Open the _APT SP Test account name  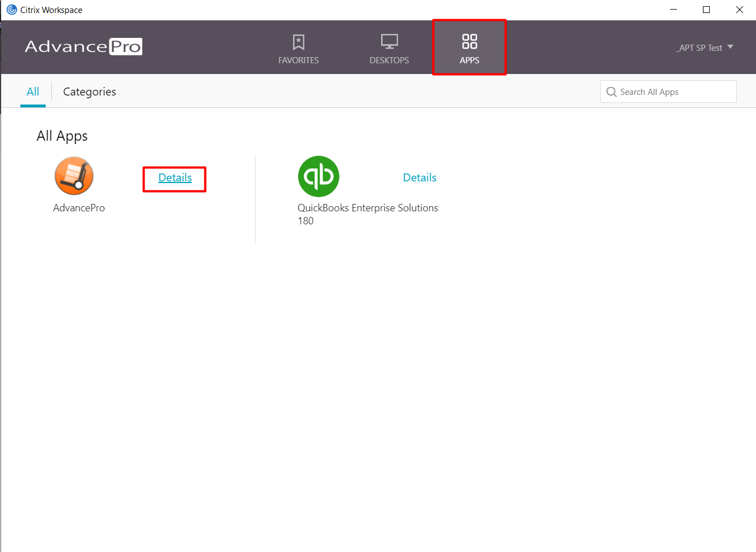coord(700,48)
